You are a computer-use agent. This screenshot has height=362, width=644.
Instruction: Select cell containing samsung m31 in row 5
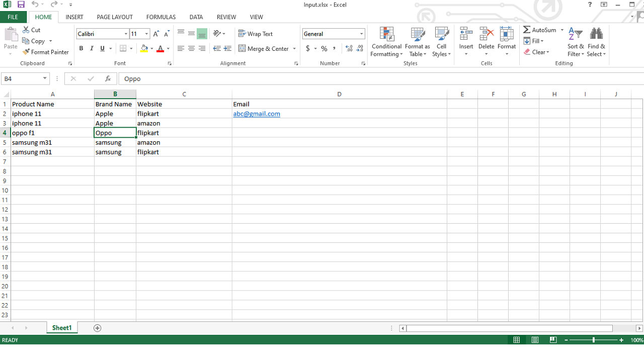tap(32, 142)
